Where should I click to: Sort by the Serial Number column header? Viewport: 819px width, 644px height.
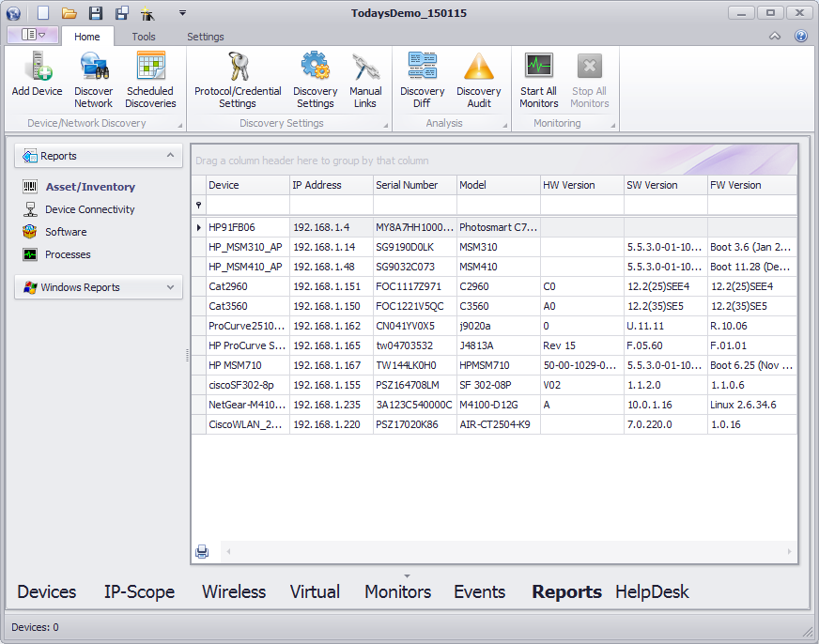[x=415, y=185]
